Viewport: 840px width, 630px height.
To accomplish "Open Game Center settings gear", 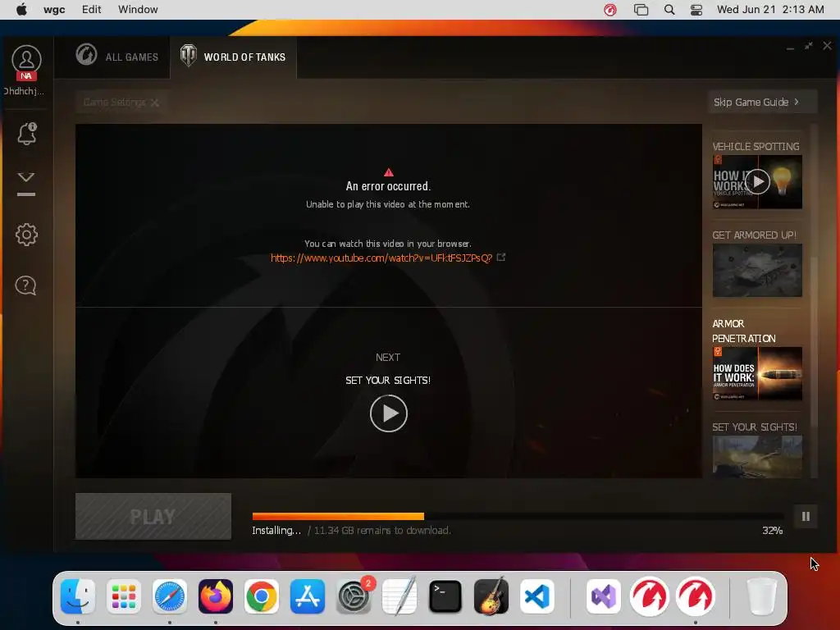I will point(26,235).
